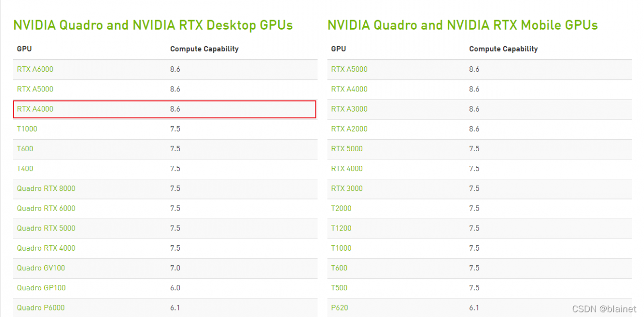
Task: Open the Quadro RTX 5000 link
Action: pos(46,228)
